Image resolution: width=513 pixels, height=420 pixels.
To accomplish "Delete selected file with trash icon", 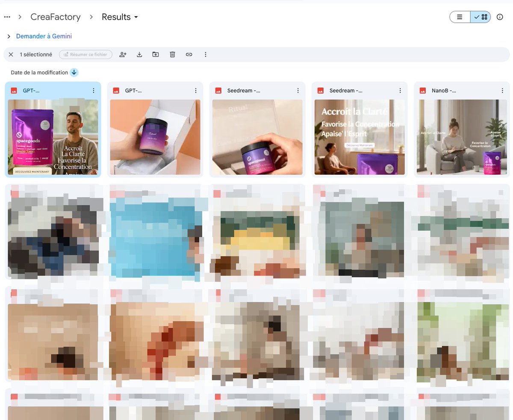I will pyautogui.click(x=172, y=55).
